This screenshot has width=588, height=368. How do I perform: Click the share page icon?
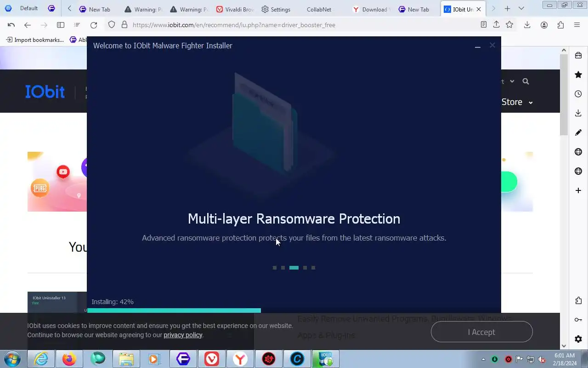(x=496, y=25)
